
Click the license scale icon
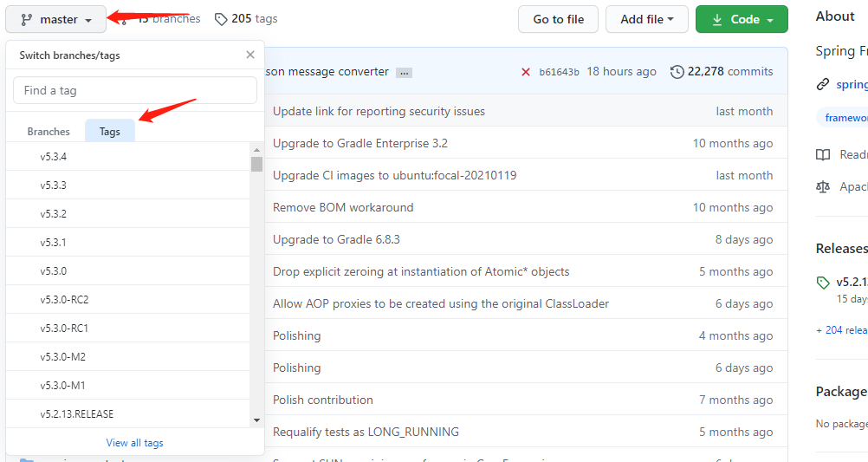pos(823,186)
